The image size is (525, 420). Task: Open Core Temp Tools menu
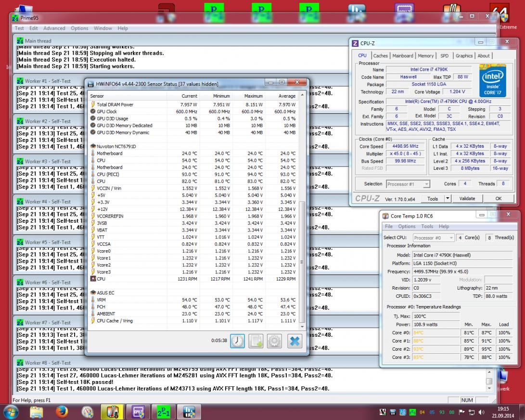point(427,226)
